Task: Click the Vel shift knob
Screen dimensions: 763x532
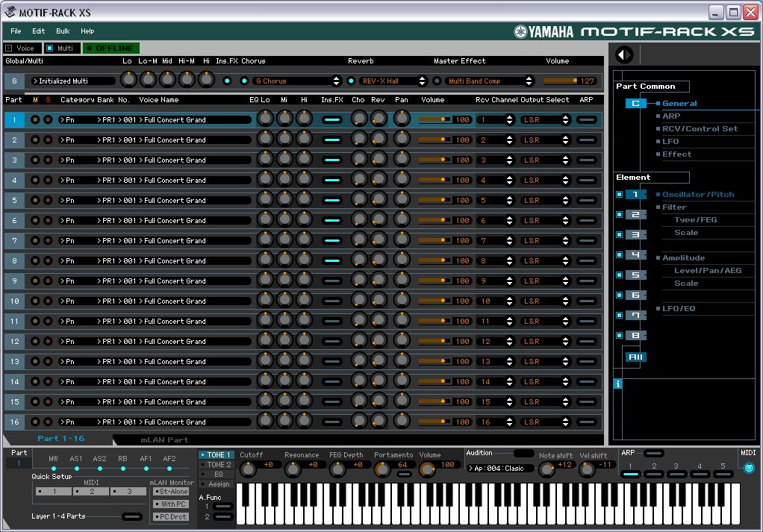Action: [588, 469]
